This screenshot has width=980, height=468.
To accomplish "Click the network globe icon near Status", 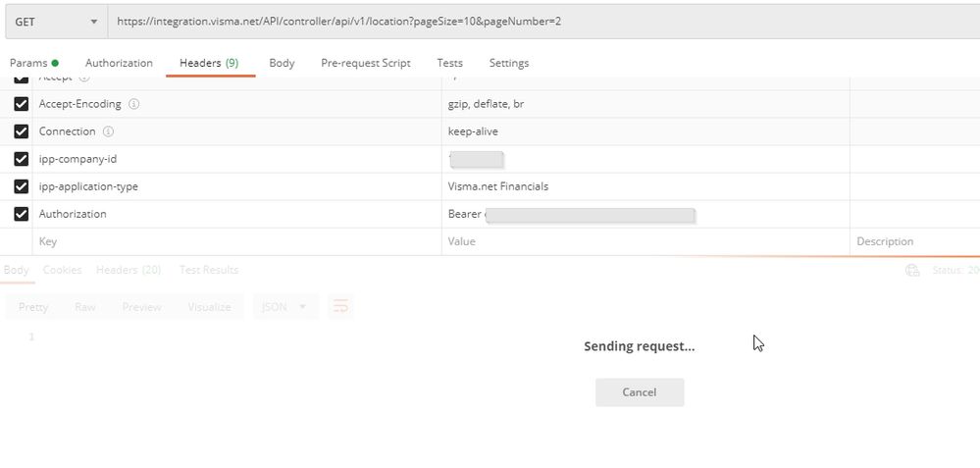I will click(912, 270).
